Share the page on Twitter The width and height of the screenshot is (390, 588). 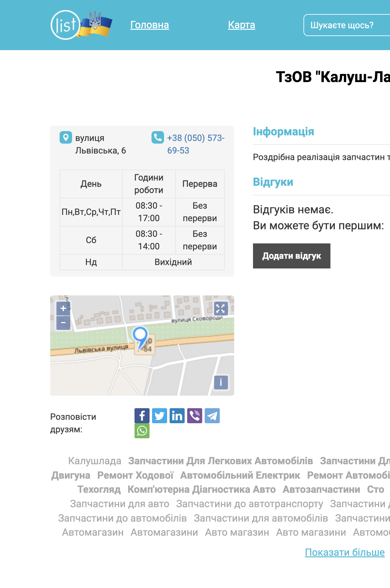[160, 416]
